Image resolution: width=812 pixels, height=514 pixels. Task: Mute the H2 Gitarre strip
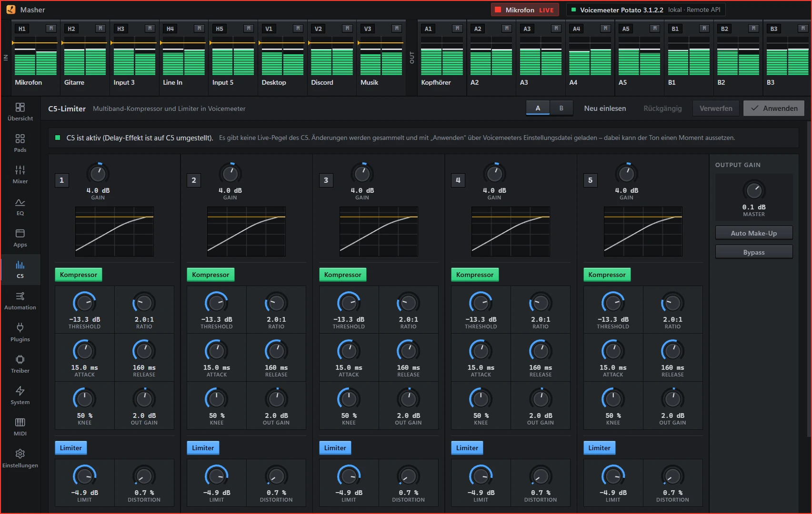[100, 29]
